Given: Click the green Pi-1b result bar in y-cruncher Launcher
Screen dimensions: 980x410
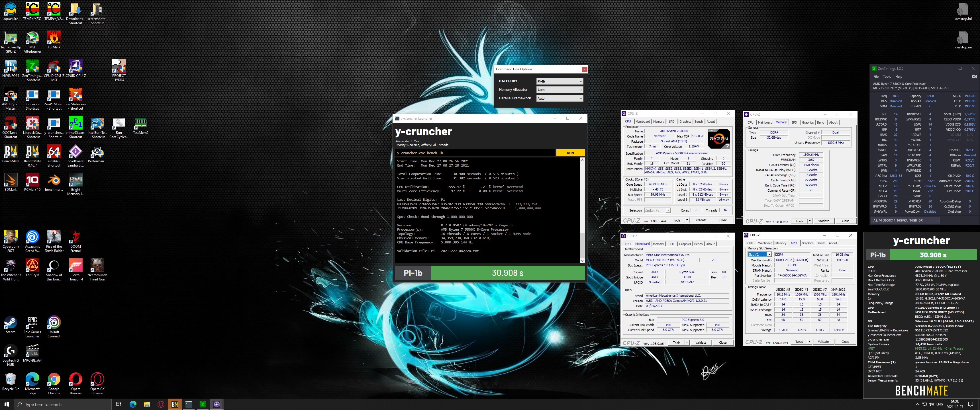Looking at the screenshot, I should click(x=507, y=273).
